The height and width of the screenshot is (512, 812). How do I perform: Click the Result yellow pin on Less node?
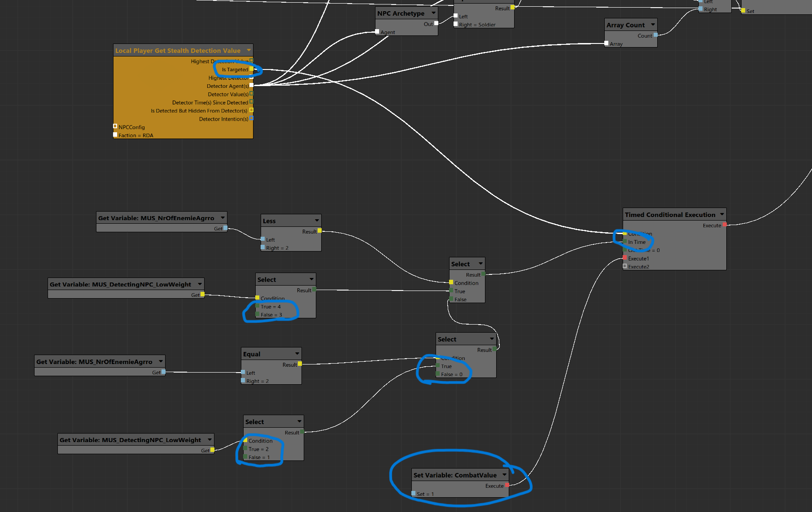[319, 231]
